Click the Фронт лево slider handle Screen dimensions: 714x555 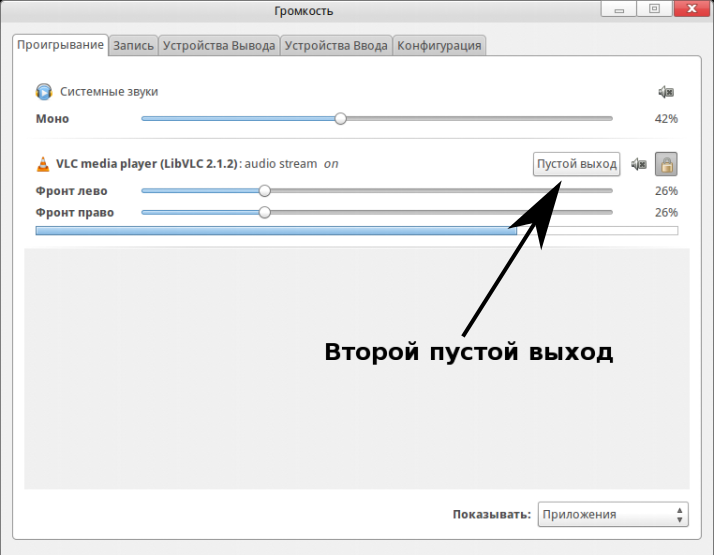(x=265, y=191)
